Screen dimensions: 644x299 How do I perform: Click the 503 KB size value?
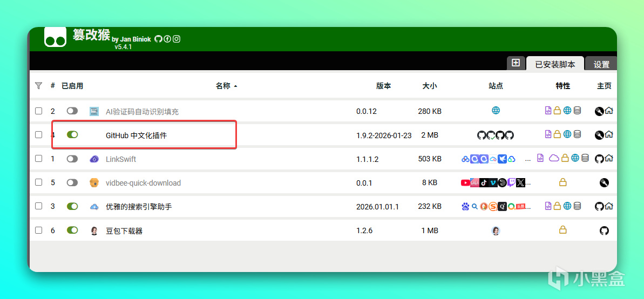[x=430, y=159]
